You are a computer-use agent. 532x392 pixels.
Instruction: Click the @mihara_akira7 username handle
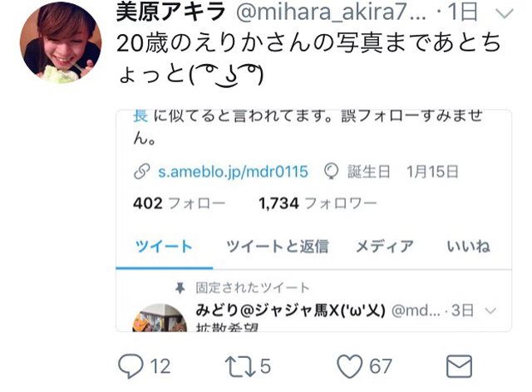[x=331, y=12]
